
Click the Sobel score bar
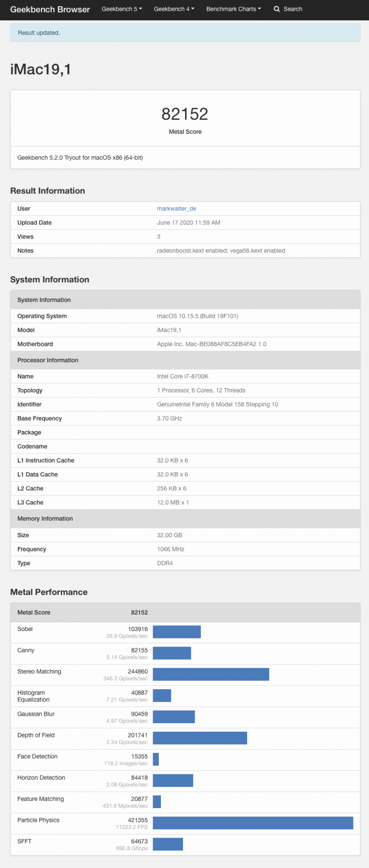(x=177, y=631)
